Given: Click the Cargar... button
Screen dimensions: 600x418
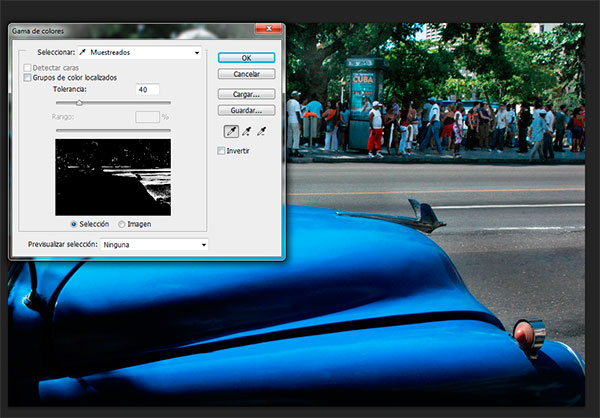Looking at the screenshot, I should click(x=246, y=94).
